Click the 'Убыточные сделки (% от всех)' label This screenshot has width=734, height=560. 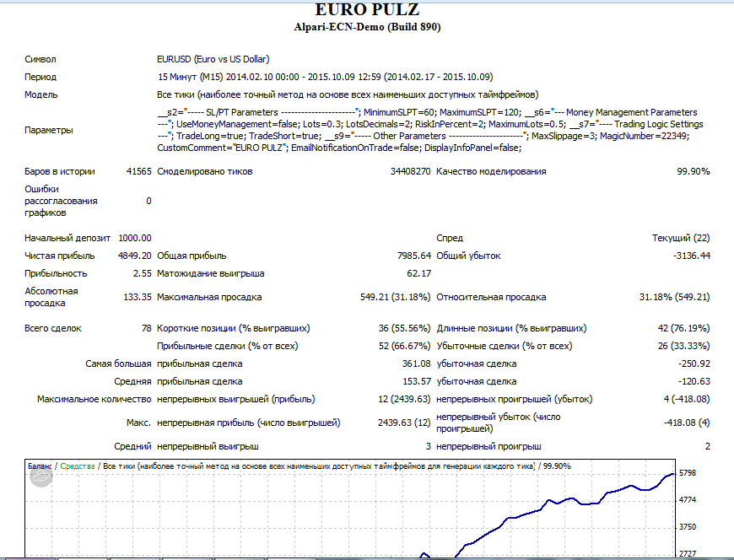[x=505, y=346]
